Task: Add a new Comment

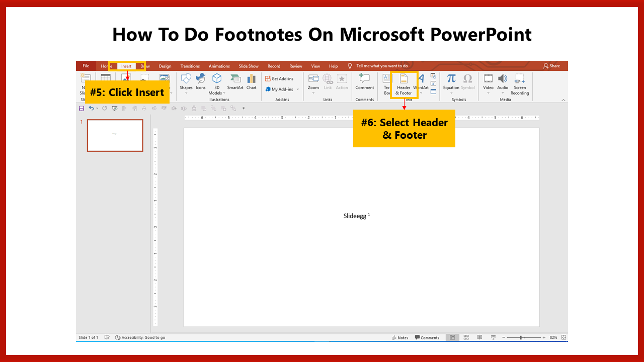Action: [x=365, y=81]
